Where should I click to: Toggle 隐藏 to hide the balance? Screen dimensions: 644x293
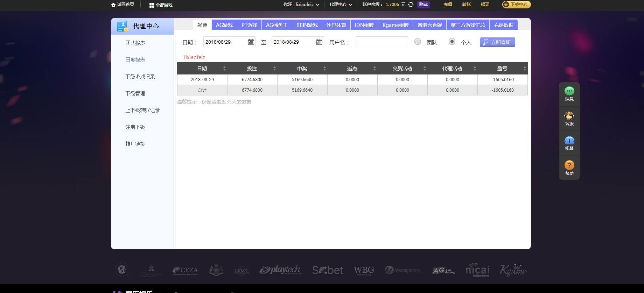423,5
